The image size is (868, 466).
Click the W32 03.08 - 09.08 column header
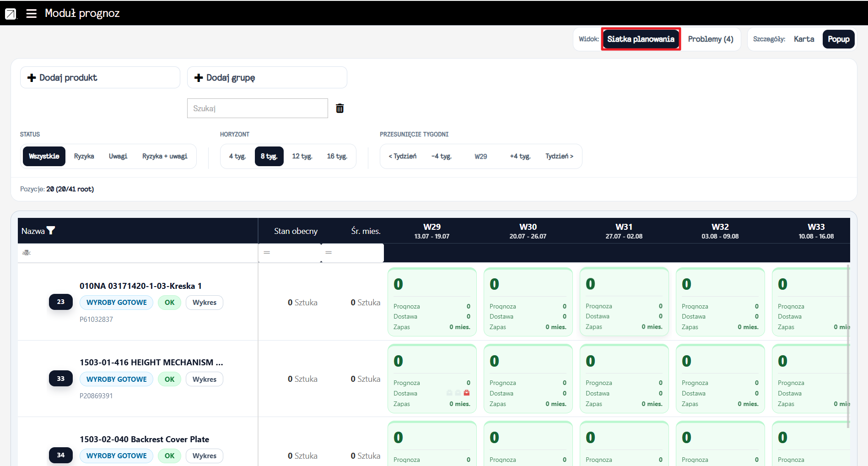coord(720,231)
